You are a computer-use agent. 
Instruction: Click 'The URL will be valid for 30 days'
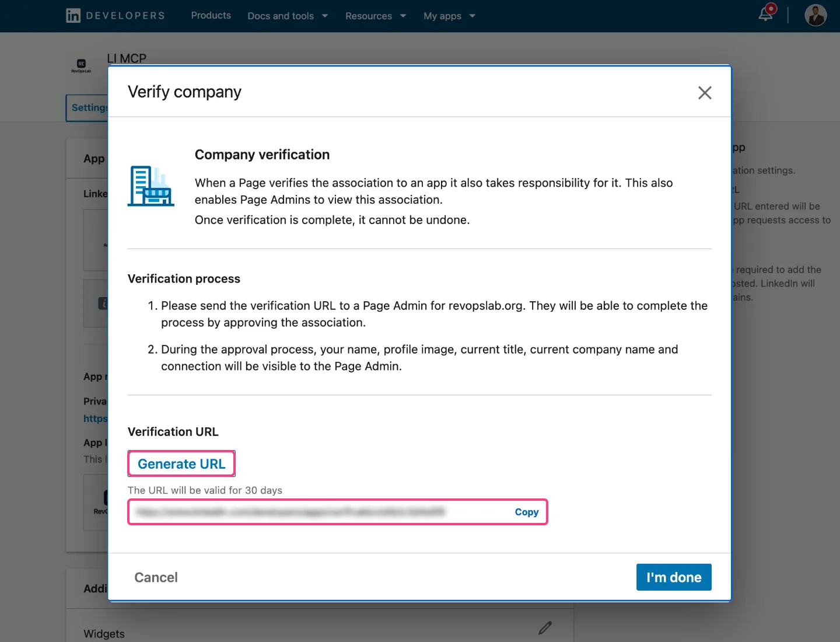coord(205,490)
